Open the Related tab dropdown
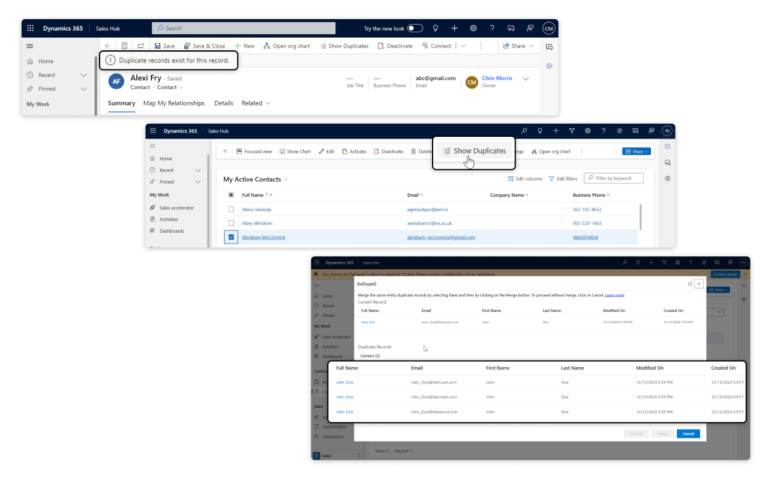768x480 pixels. point(256,103)
